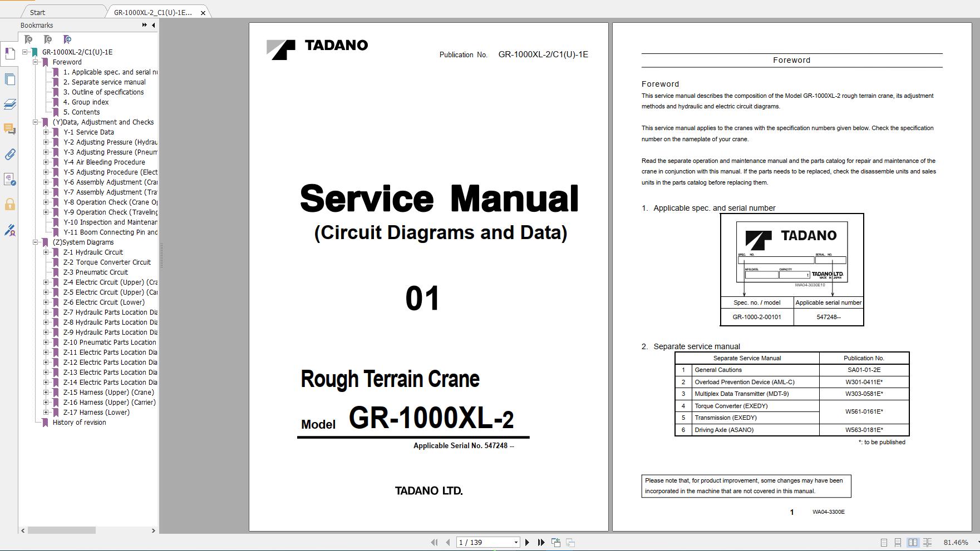Click the Service Manual cover page
The height and width of the screenshot is (551, 980).
(429, 277)
